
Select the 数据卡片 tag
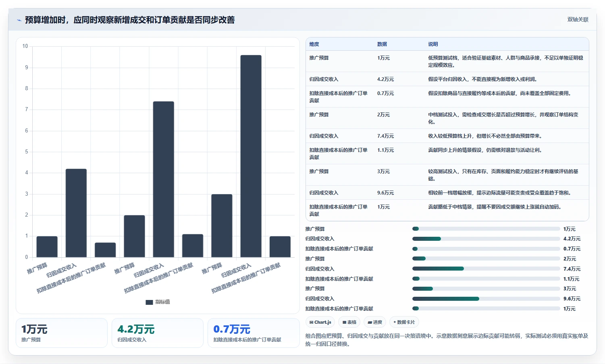click(404, 322)
